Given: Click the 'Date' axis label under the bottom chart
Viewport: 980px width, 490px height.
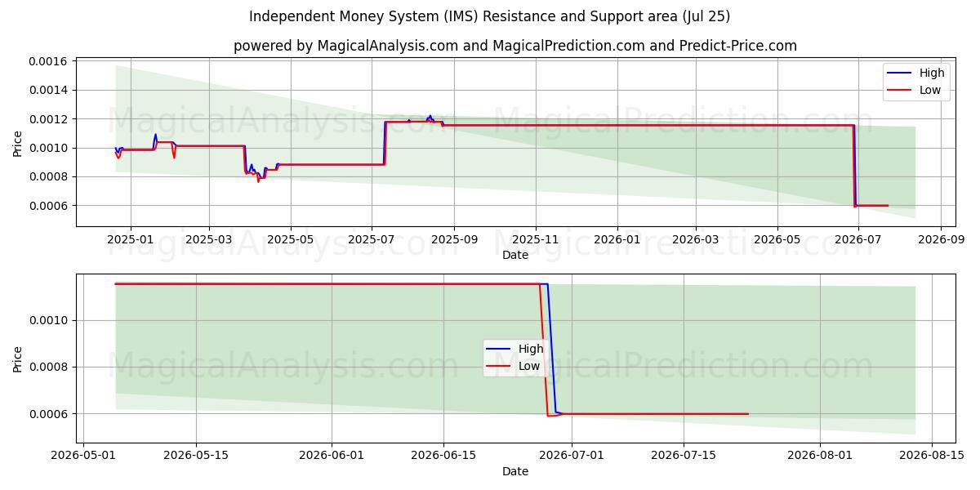Looking at the screenshot, I should coord(515,471).
